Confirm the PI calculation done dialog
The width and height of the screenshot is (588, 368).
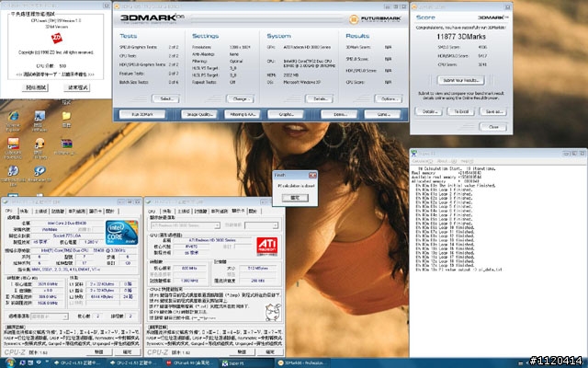(294, 197)
